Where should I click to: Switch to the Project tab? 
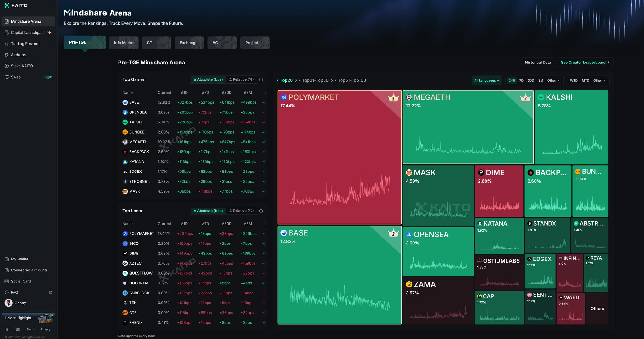(x=255, y=43)
